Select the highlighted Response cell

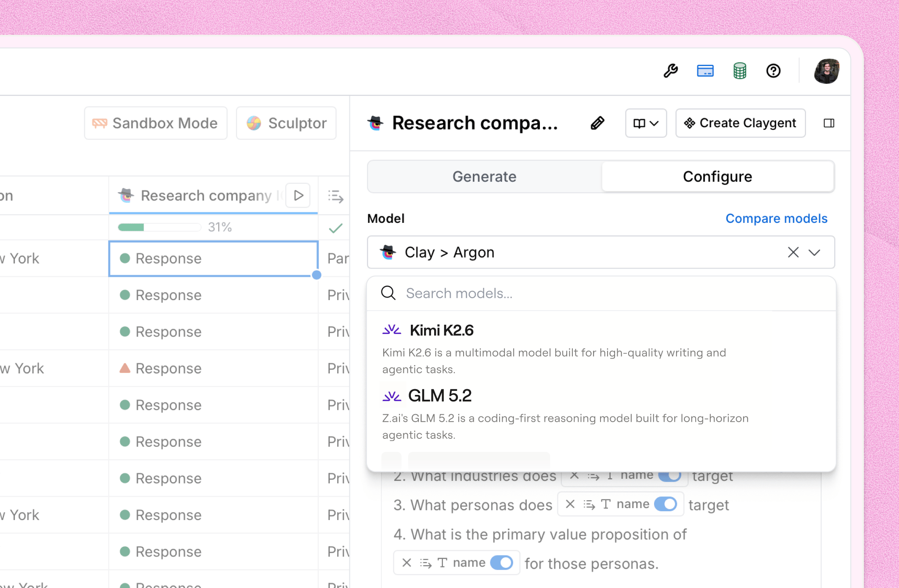pyautogui.click(x=213, y=258)
